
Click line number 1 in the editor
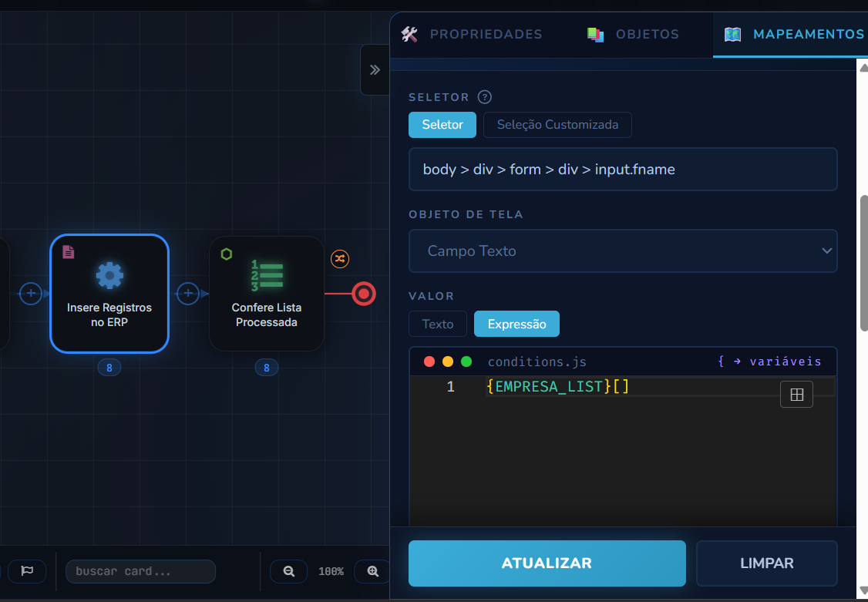[451, 386]
